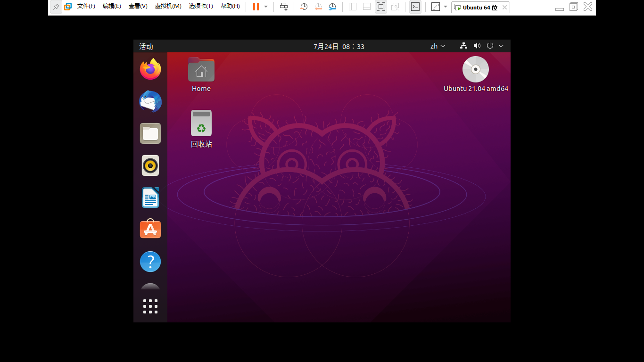Open the 帮助(H) menu
This screenshot has width=644, height=362.
[230, 7]
